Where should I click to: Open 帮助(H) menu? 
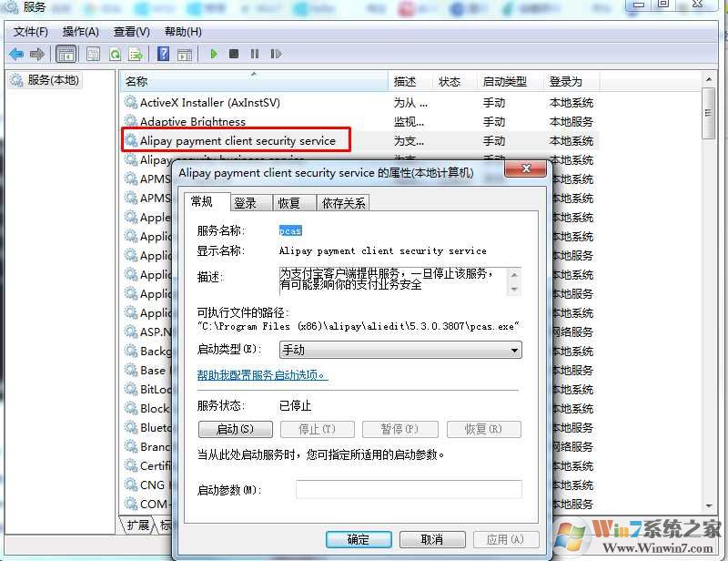click(x=183, y=32)
